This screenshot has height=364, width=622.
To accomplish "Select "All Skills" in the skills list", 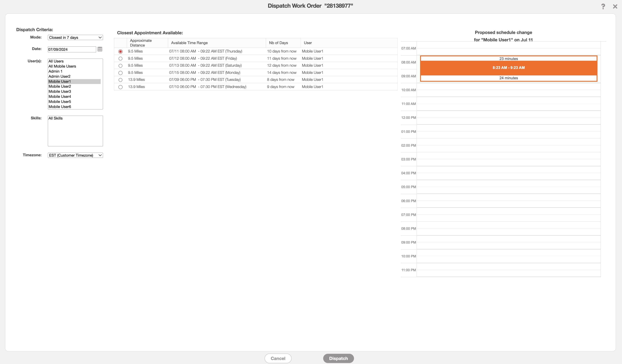I will (x=56, y=118).
